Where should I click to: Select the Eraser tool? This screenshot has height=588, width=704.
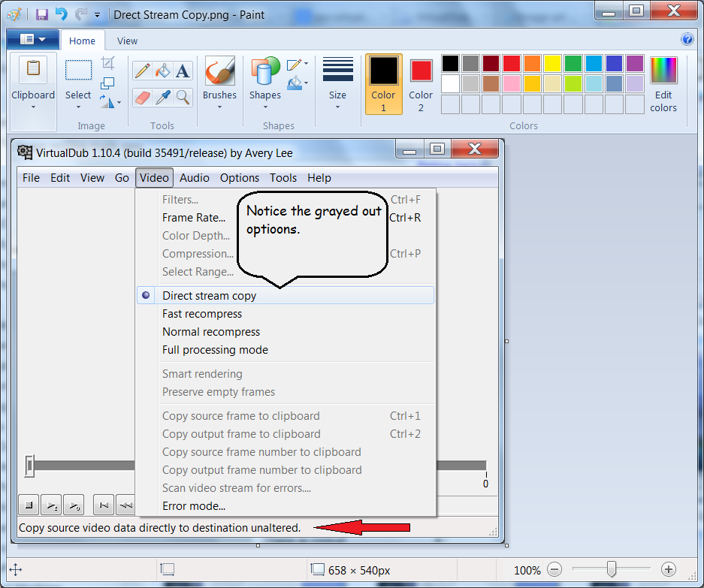click(142, 98)
